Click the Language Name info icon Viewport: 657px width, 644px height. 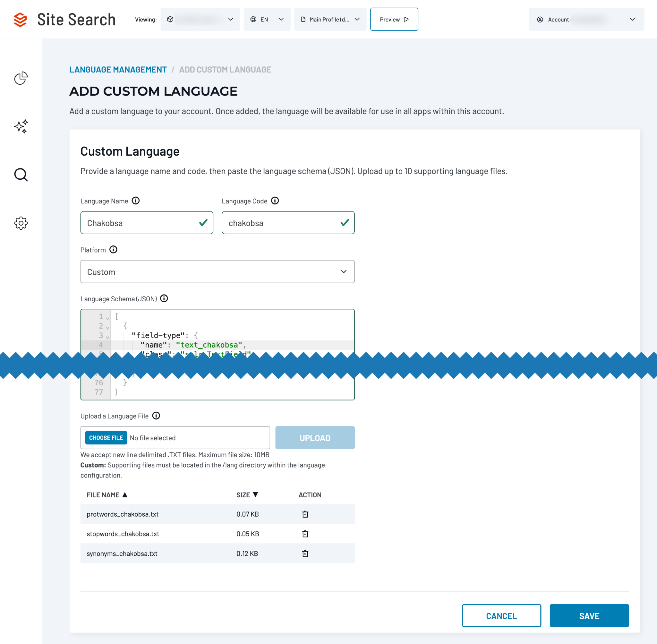(x=136, y=201)
